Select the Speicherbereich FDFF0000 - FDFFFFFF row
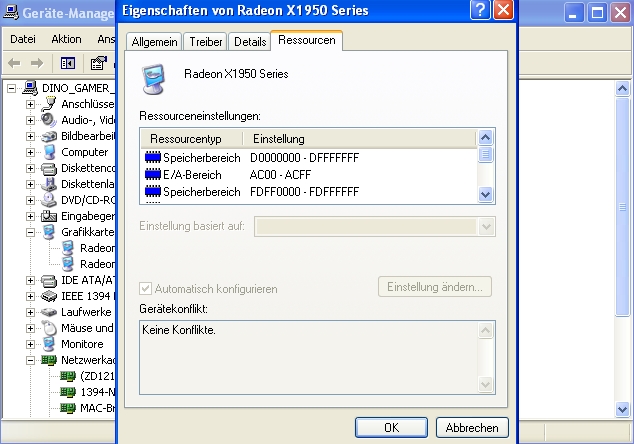The image size is (634, 444). pos(308,192)
